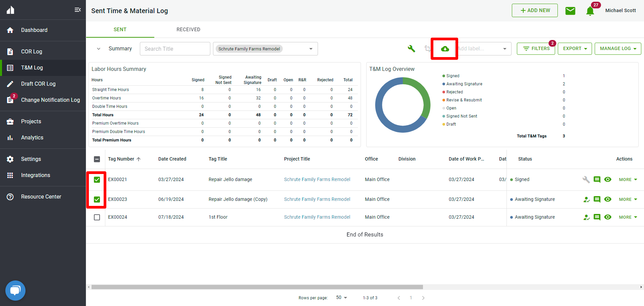Open the MORE menu for EX00023
Screen dimensions: 644x306
point(628,200)
